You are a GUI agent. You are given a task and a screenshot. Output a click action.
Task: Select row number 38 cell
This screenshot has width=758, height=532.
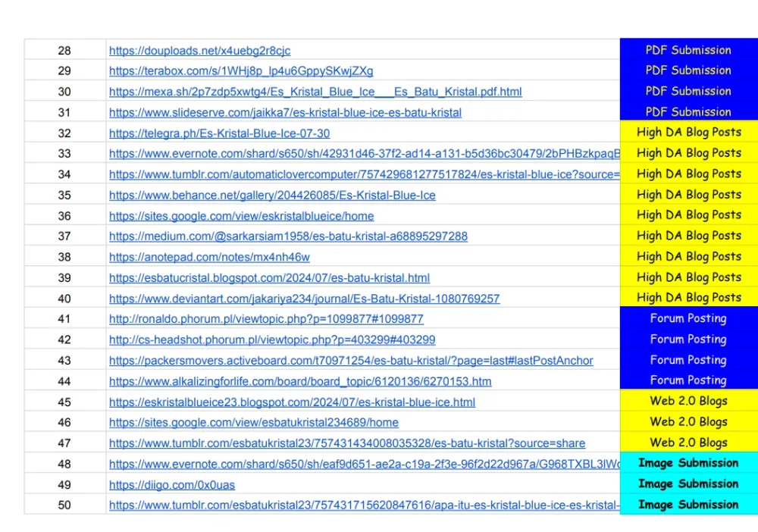[x=64, y=256]
